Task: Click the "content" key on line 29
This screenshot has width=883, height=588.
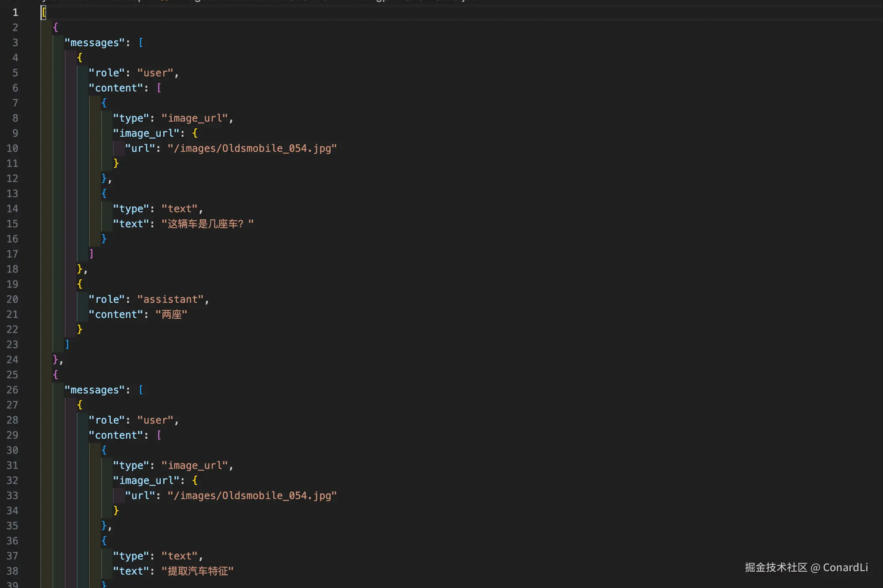Action: coord(116,435)
